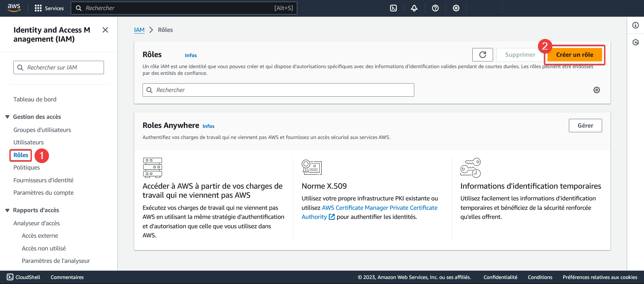Click the X.509 certificate icon
The image size is (644, 284).
click(312, 167)
